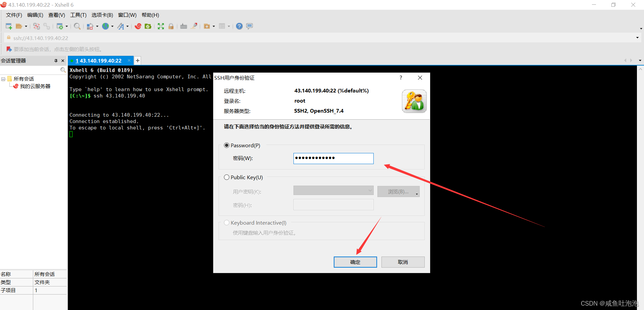Expand the color scheme dropdown arrow
The width and height of the screenshot is (644, 310).
pyautogui.click(x=97, y=26)
